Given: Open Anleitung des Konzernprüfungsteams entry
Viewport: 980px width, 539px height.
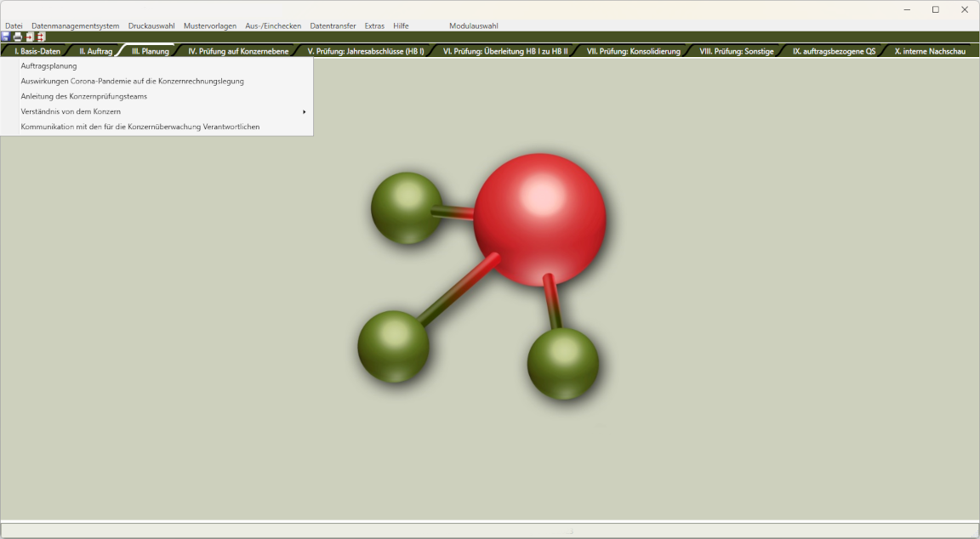Looking at the screenshot, I should [x=83, y=96].
